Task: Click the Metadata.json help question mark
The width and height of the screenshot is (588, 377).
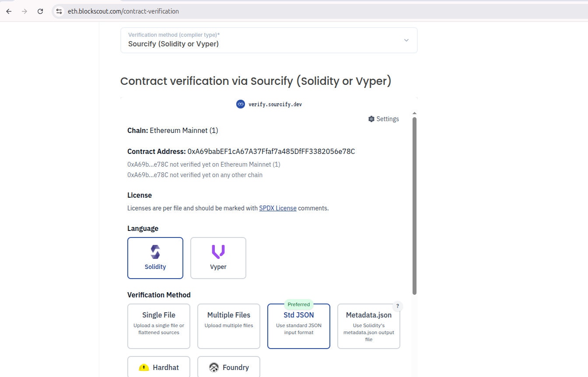Action: pos(397,306)
